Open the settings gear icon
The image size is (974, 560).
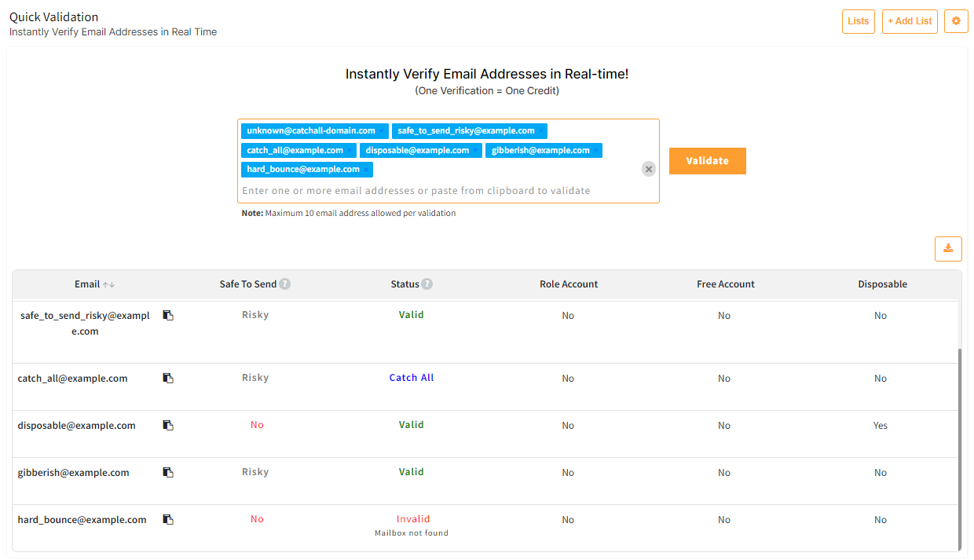click(956, 21)
